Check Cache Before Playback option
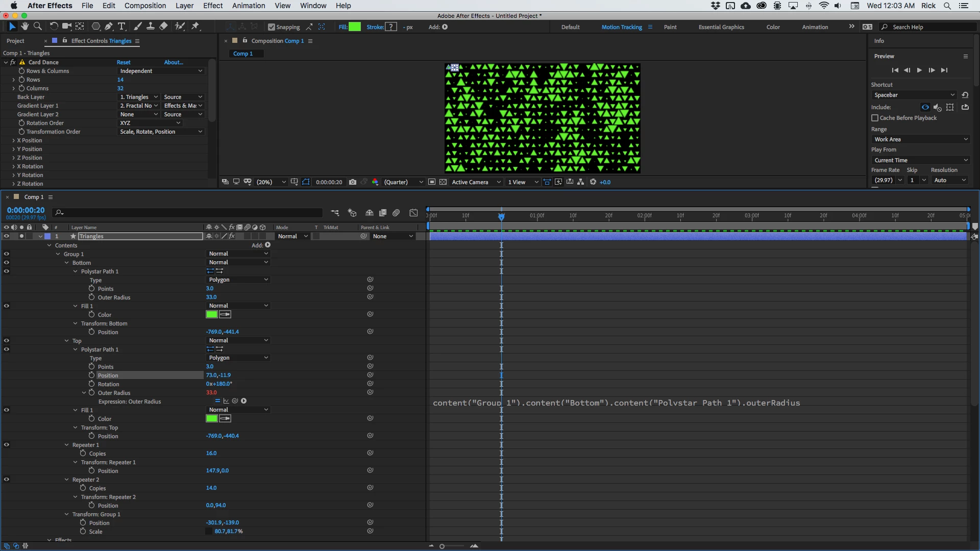This screenshot has height=551, width=980. click(x=875, y=118)
